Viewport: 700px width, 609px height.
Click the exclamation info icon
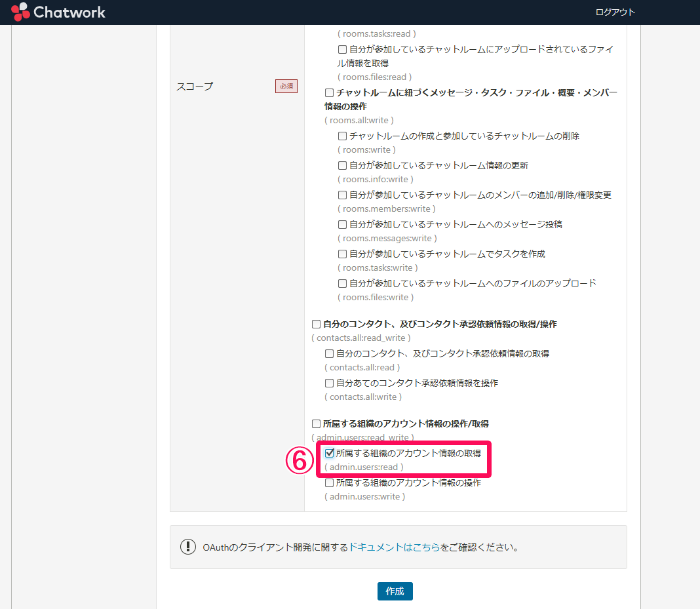click(x=188, y=547)
